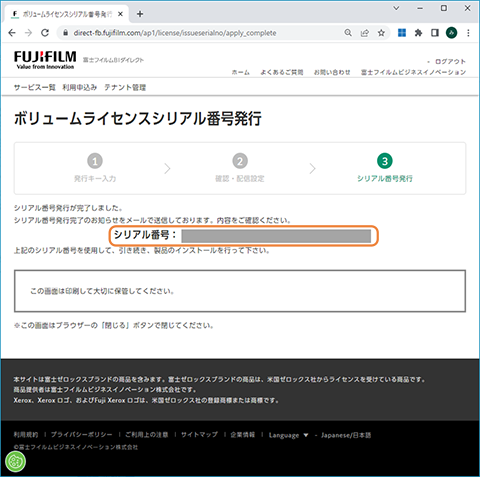Open the green profile avatar
This screenshot has height=477, width=480.
(452, 33)
